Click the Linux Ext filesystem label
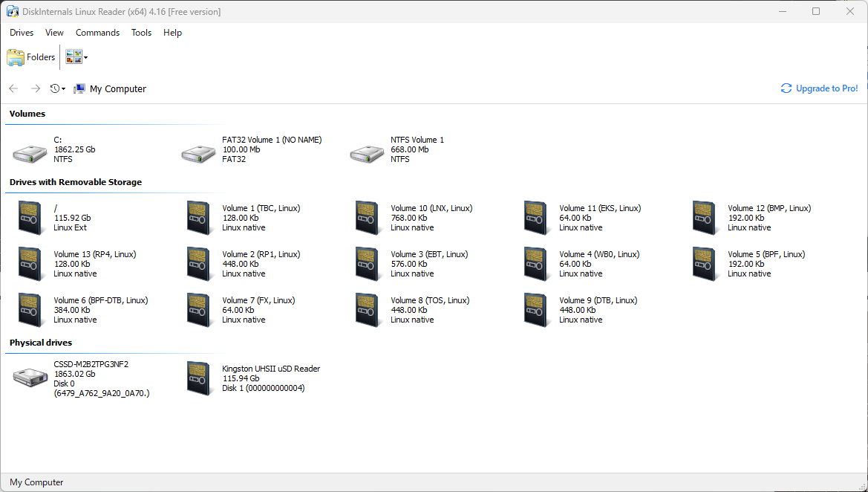Viewport: 868px width, 492px height. pyautogui.click(x=71, y=227)
